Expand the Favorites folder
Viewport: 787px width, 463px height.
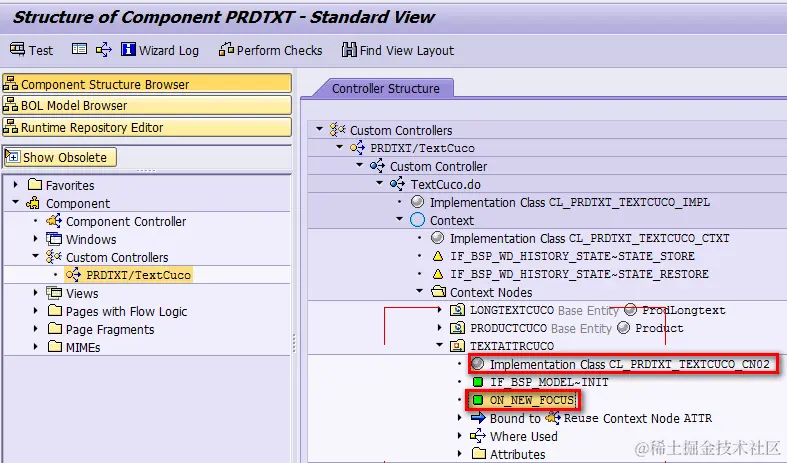(16, 185)
